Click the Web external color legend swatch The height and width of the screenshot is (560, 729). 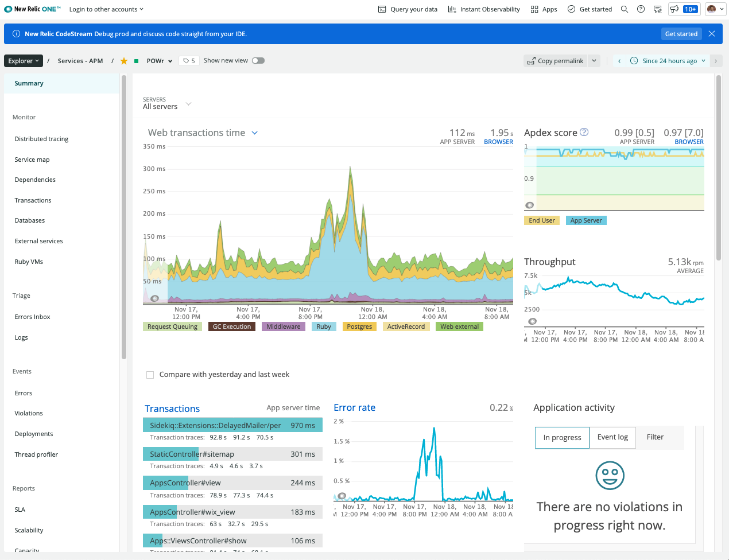coord(459,326)
